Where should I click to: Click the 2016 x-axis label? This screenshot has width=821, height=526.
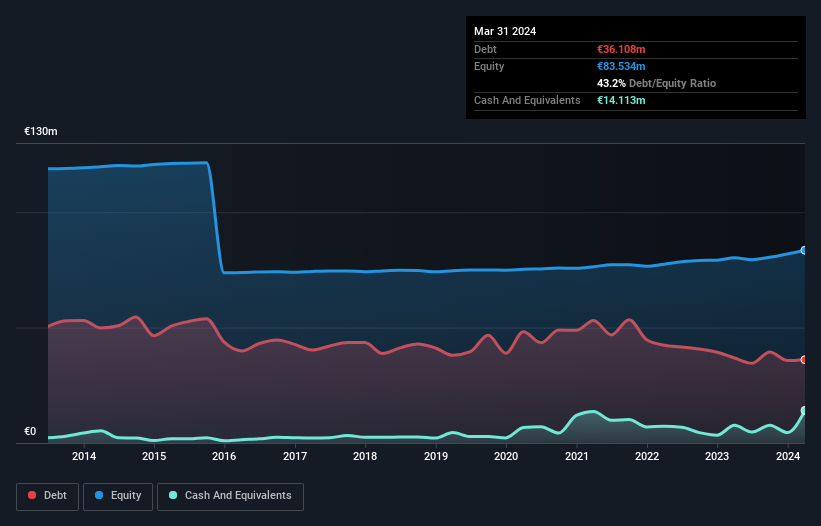224,456
